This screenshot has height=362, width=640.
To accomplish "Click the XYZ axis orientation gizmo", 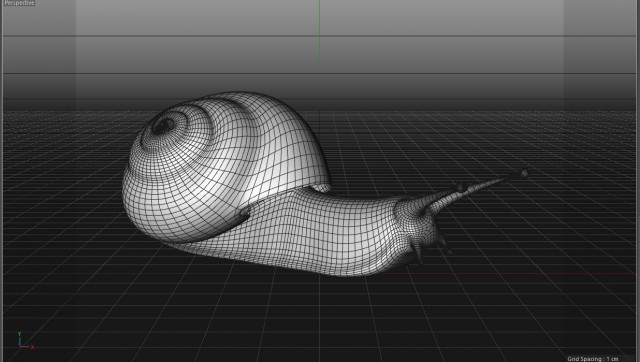I will tap(26, 341).
